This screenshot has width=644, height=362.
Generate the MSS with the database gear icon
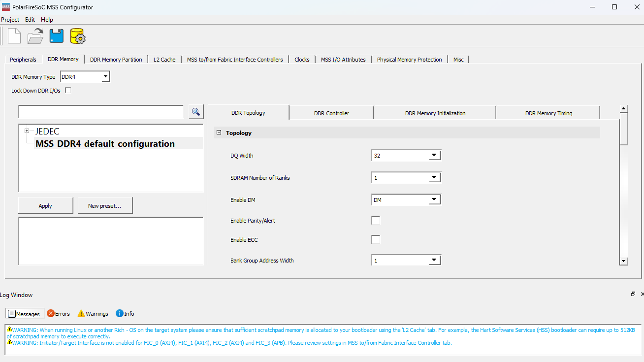point(78,36)
